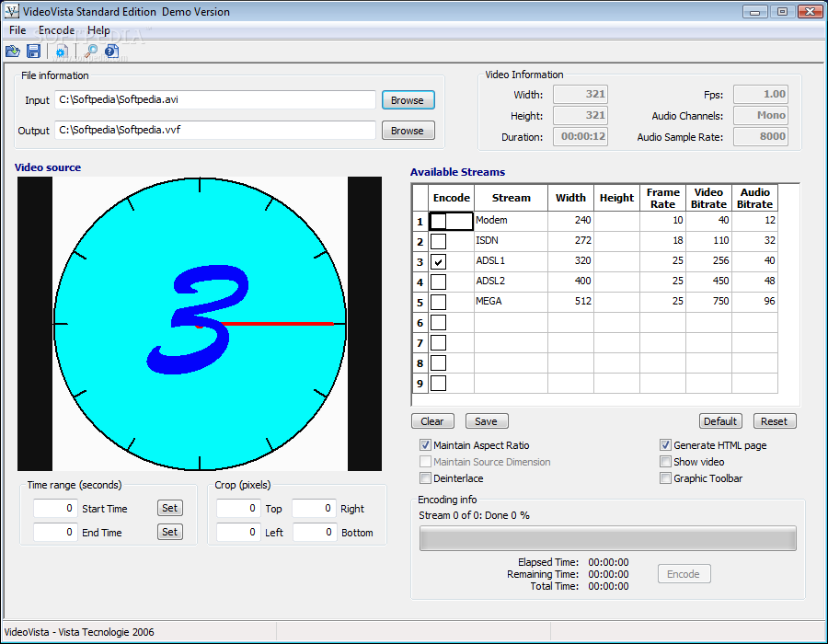Viewport: 828px width, 644px height.
Task: Enable the Graphic Toolbar checkbox
Action: (665, 478)
